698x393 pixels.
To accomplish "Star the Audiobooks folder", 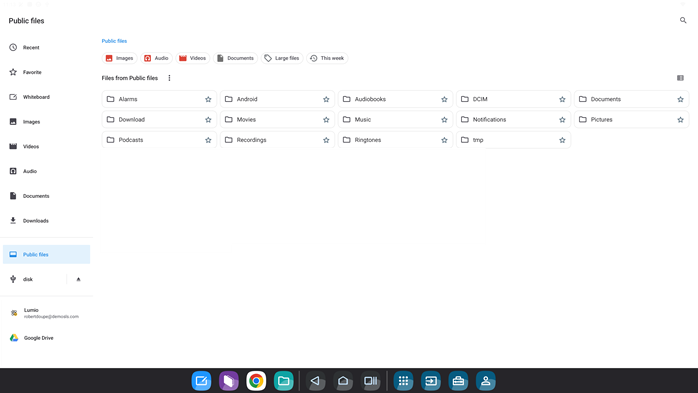I will (444, 99).
